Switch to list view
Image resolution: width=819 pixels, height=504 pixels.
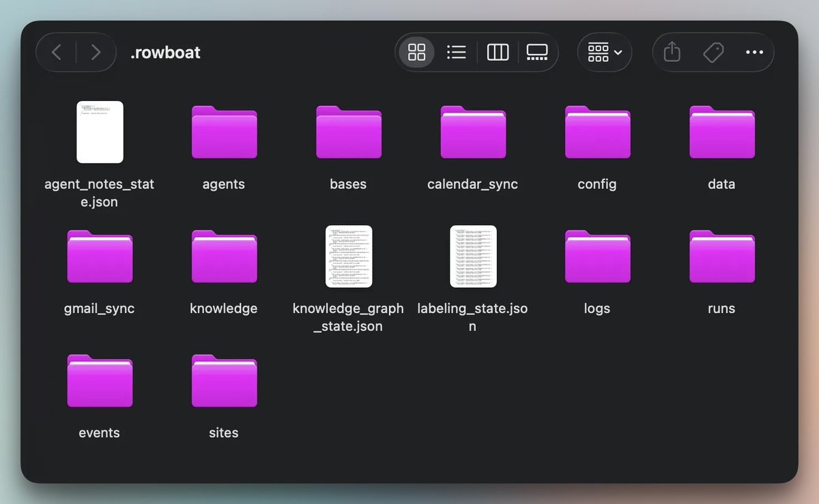(x=456, y=52)
